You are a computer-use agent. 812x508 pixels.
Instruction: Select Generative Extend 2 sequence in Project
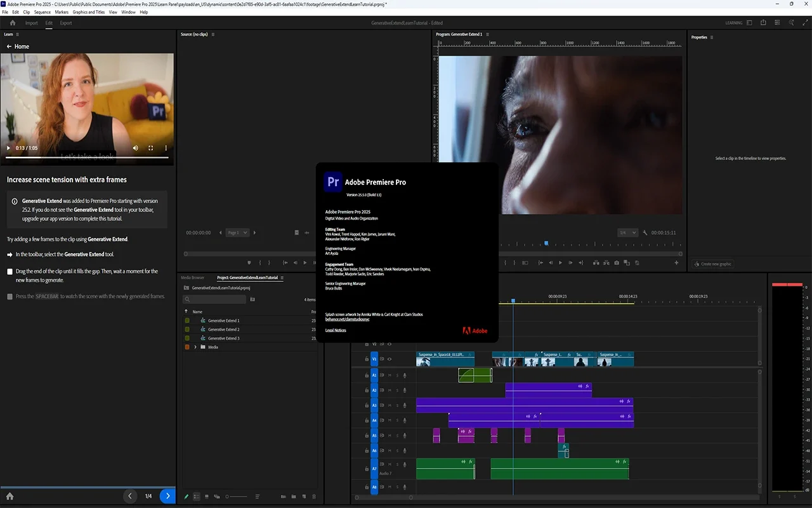(x=223, y=330)
